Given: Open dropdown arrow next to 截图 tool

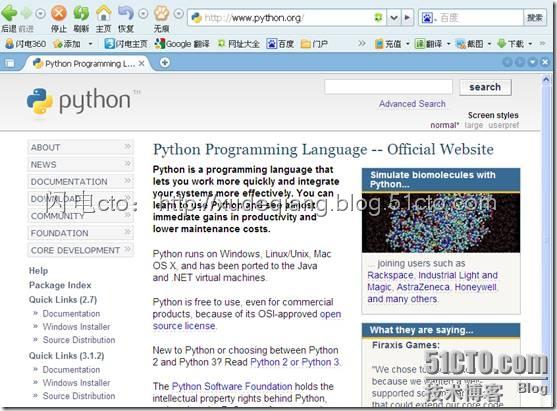Looking at the screenshot, I should click(489, 44).
